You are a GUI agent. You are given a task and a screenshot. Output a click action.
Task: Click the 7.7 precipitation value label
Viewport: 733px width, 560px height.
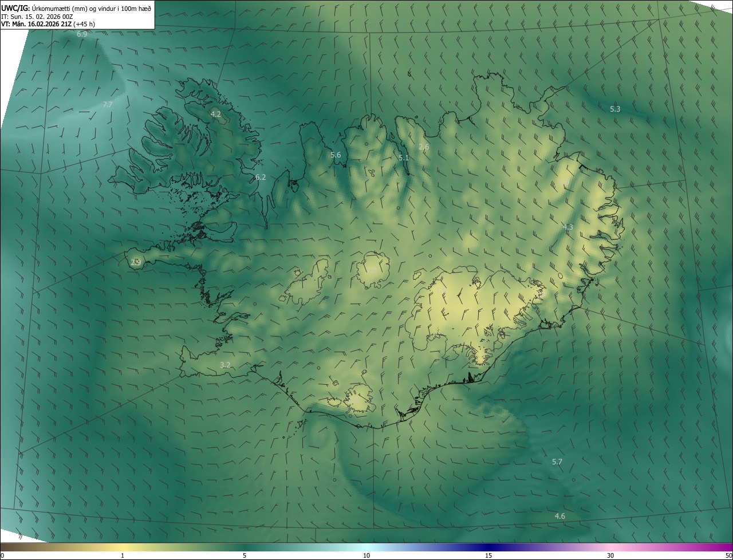107,105
